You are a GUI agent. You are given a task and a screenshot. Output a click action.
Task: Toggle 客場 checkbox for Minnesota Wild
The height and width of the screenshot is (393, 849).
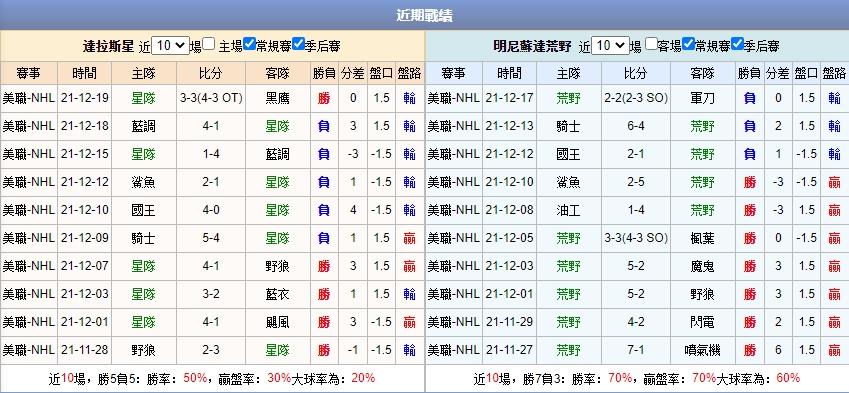tap(651, 44)
